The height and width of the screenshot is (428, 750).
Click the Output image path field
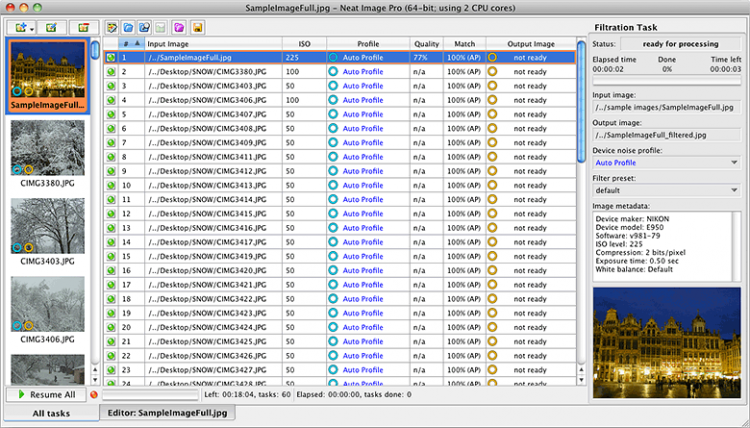tap(666, 135)
